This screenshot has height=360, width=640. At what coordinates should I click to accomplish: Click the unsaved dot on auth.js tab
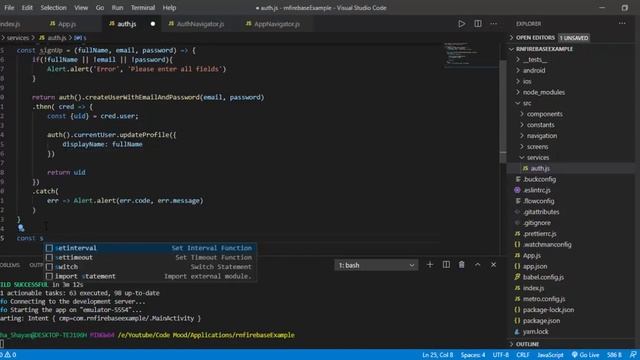pos(153,24)
